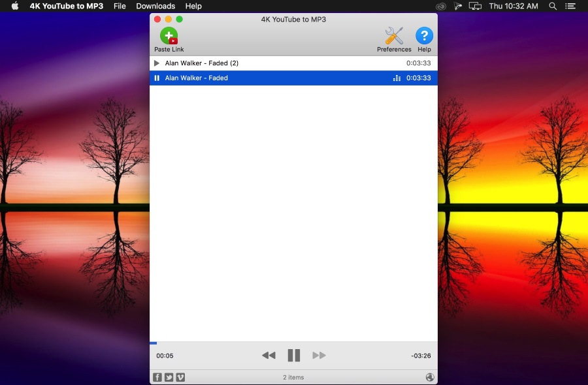588x385 pixels.
Task: Click the equalizer bars icon in selected row
Action: (397, 78)
